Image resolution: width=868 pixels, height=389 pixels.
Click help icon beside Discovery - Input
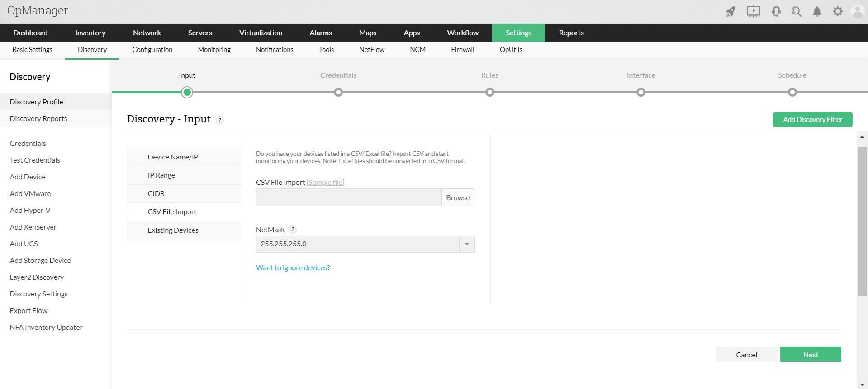tap(220, 120)
